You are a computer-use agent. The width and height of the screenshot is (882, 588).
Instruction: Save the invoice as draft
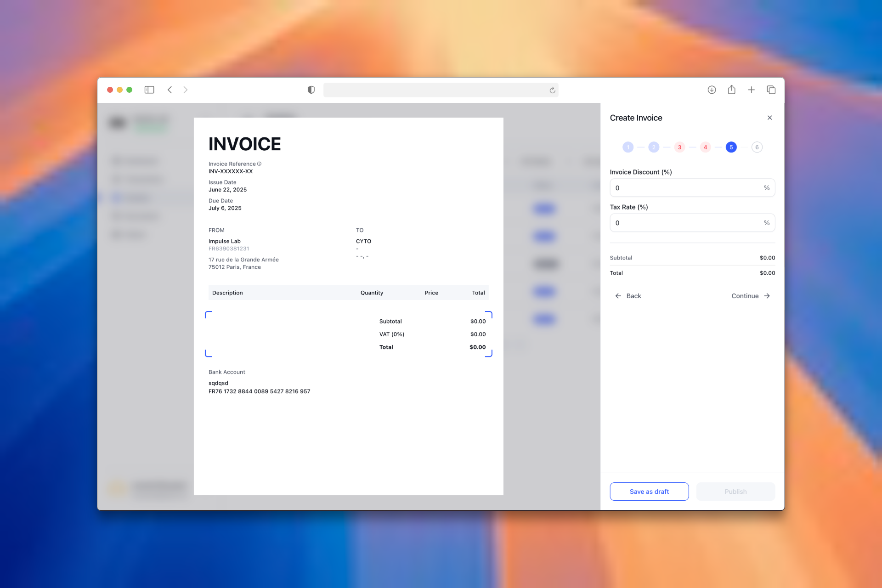pyautogui.click(x=649, y=492)
